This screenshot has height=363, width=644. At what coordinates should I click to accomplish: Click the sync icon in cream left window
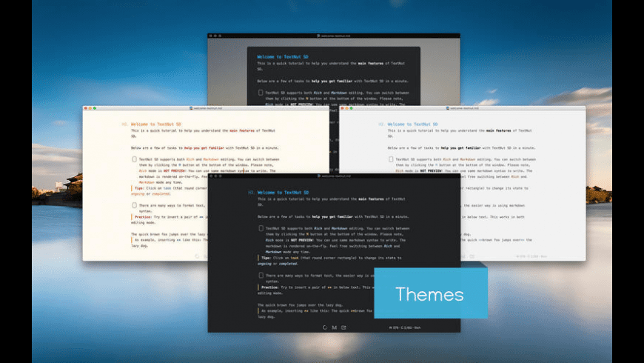pos(197,256)
